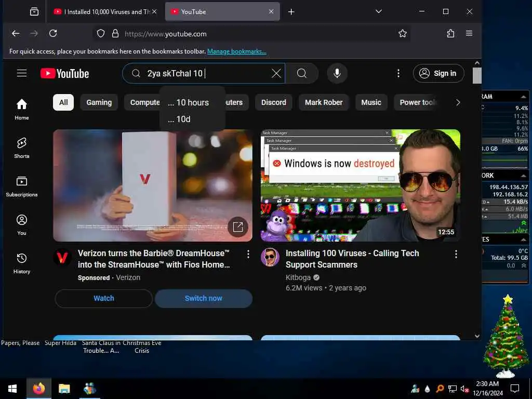Select the Music filter chip
The image size is (532, 399).
[371, 102]
